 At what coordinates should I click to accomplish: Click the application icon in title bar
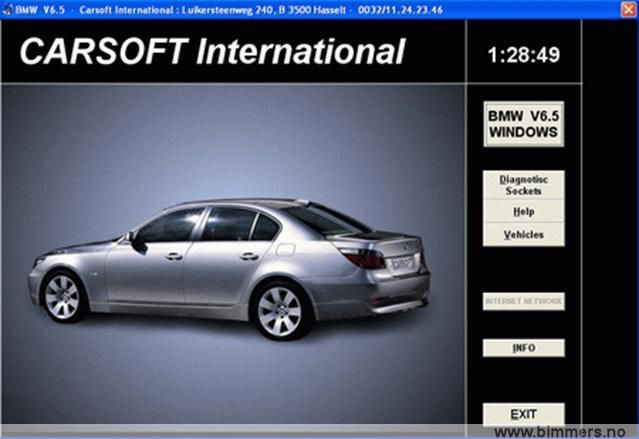click(7, 9)
